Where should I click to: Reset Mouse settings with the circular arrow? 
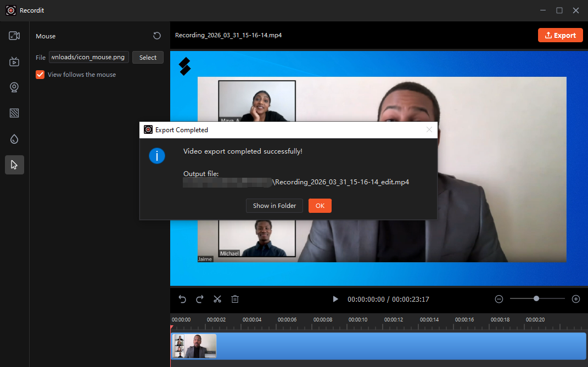(157, 36)
